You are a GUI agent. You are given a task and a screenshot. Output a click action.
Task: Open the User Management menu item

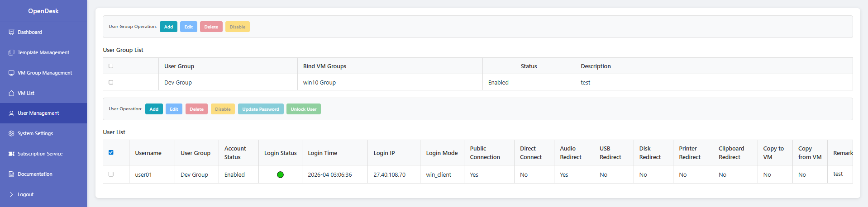tap(43, 113)
